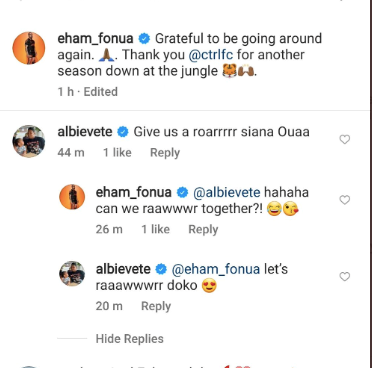Click verified badge next to eham_fonua caption

(x=144, y=39)
